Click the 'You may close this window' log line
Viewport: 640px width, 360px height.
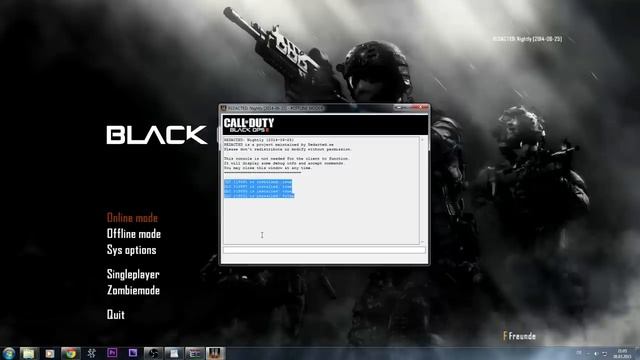click(x=268, y=168)
